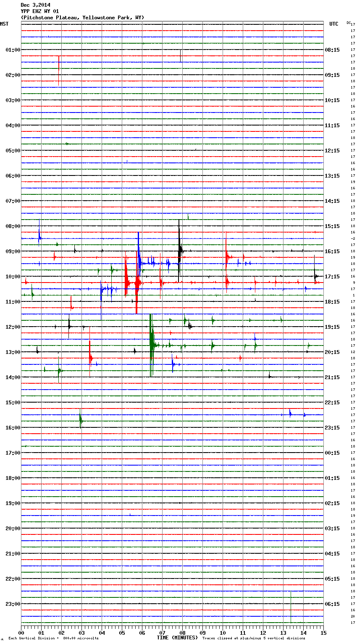
Task: Click the 'TIME (MINUTES)' axis title
Action: (177, 638)
